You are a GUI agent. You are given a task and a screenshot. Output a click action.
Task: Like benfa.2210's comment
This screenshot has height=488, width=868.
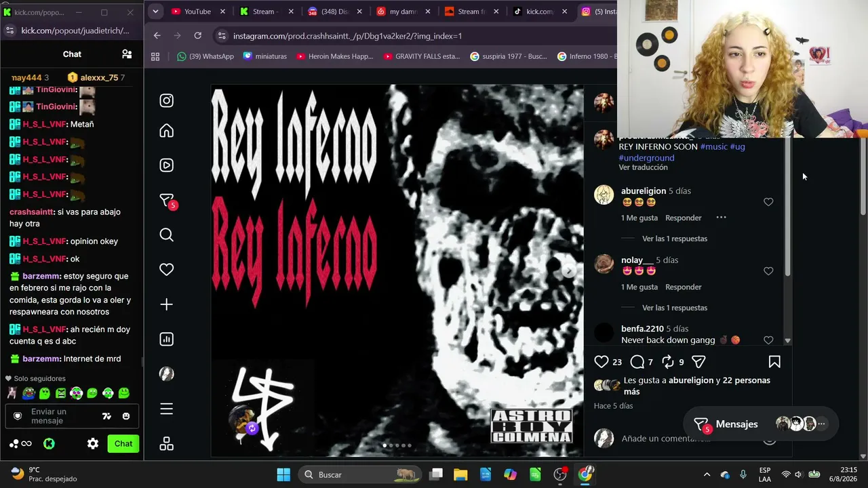(x=768, y=340)
